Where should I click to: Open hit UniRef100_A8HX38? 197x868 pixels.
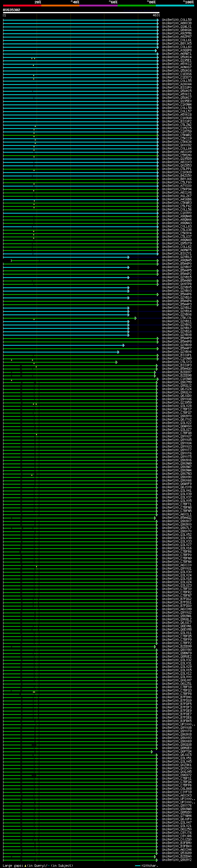point(176,23)
